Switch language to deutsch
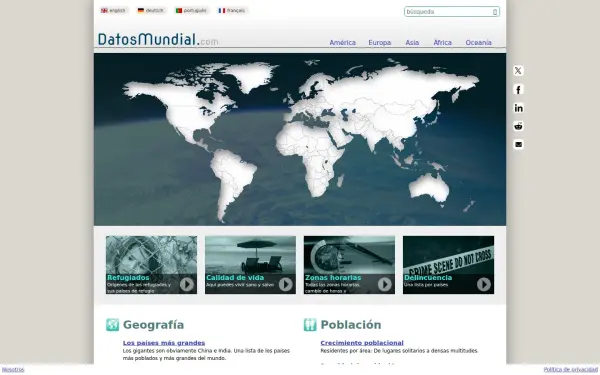Image resolution: width=600 pixels, height=375 pixels. pos(151,10)
